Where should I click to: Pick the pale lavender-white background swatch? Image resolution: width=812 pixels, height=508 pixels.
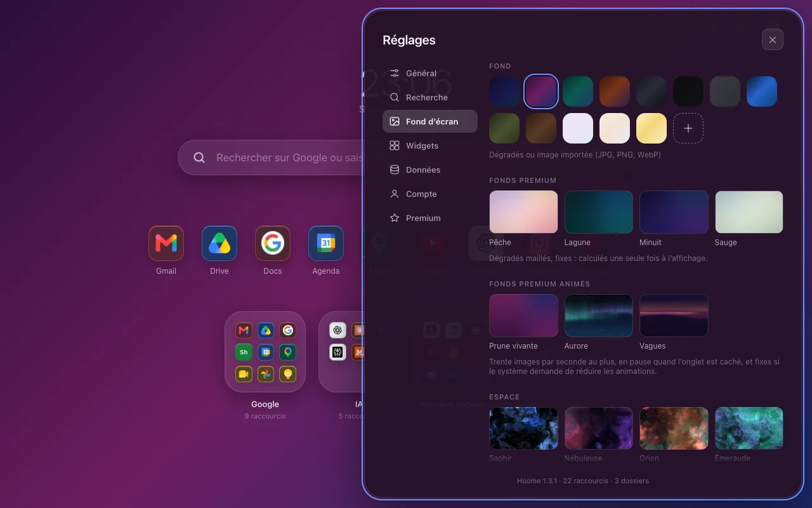point(578,128)
